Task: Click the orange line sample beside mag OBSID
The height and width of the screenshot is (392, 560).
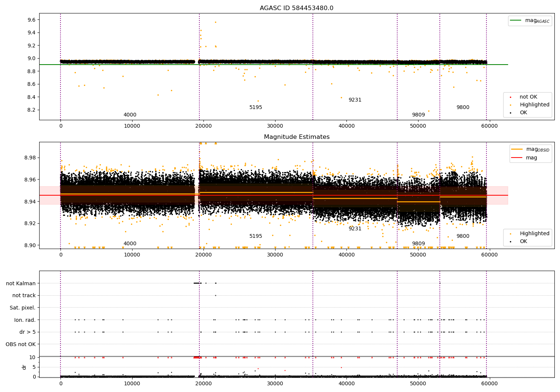Action: coord(517,149)
